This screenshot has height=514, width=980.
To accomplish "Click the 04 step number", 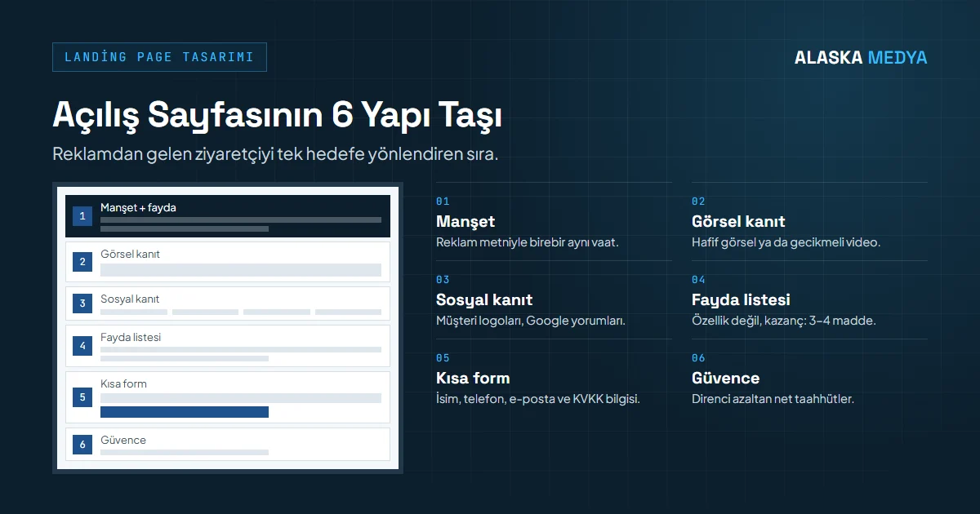I will coord(698,279).
